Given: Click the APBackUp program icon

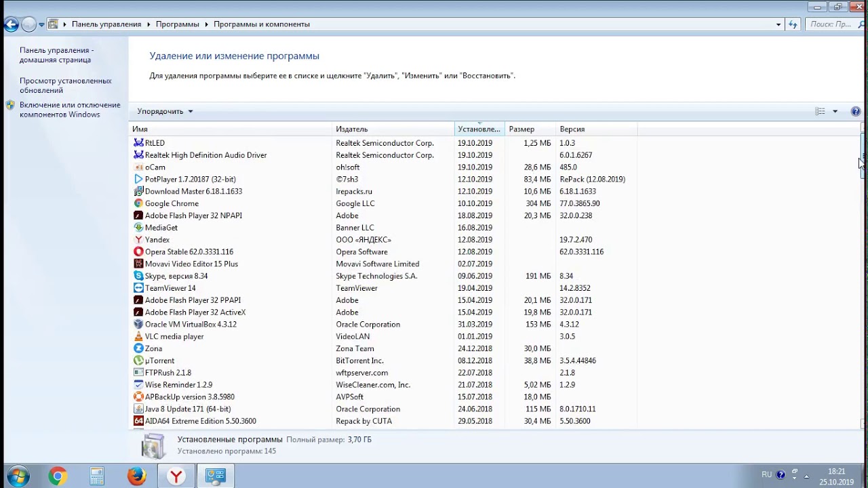Looking at the screenshot, I should pos(138,397).
